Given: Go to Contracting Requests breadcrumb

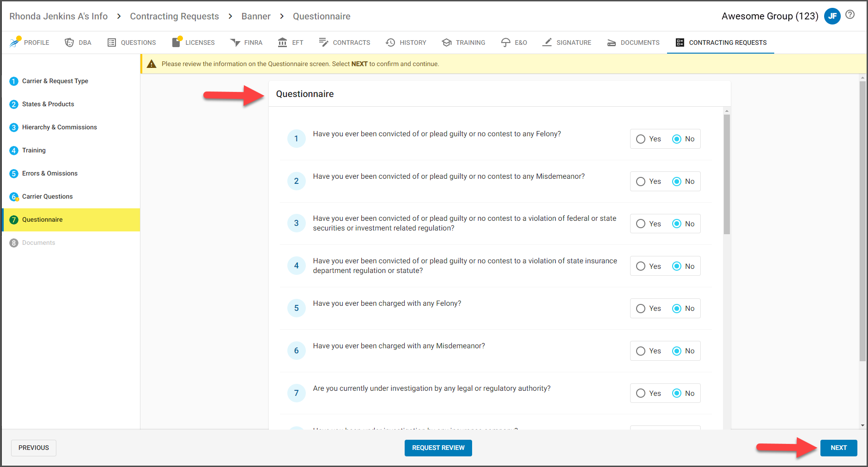Looking at the screenshot, I should 175,16.
